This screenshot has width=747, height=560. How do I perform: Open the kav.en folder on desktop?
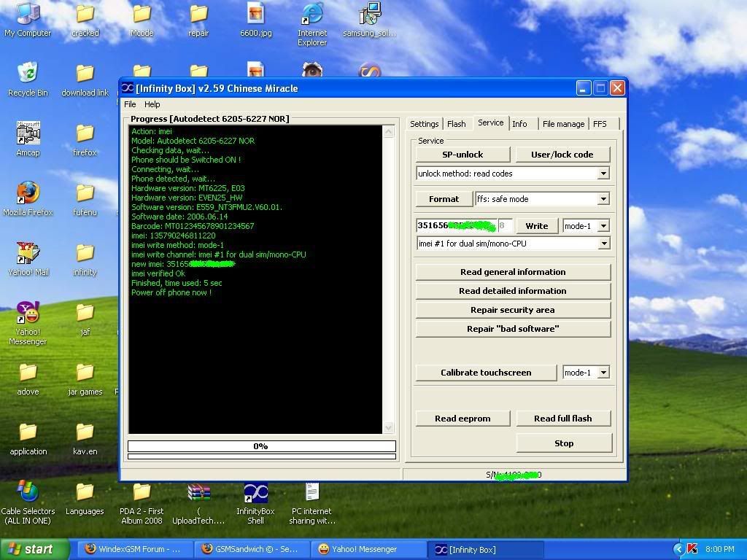(x=85, y=438)
